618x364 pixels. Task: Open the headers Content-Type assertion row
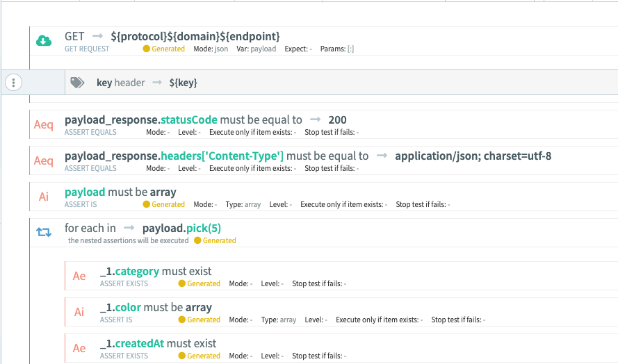pyautogui.click(x=307, y=156)
